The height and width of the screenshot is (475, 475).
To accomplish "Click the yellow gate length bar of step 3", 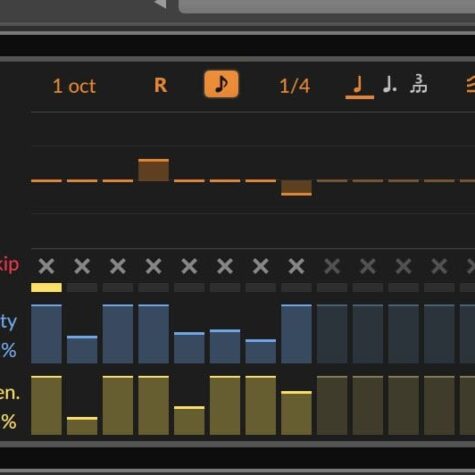I will (x=118, y=405).
